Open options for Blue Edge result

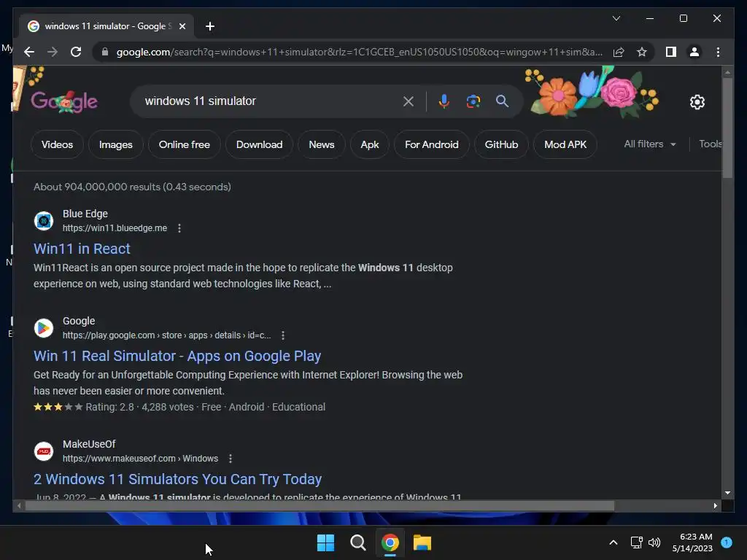179,228
